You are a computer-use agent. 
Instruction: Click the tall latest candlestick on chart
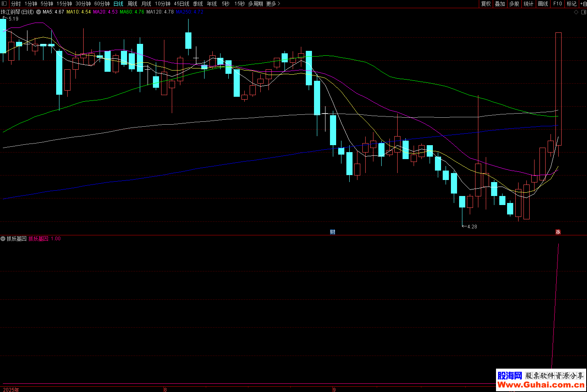pyautogui.click(x=558, y=88)
